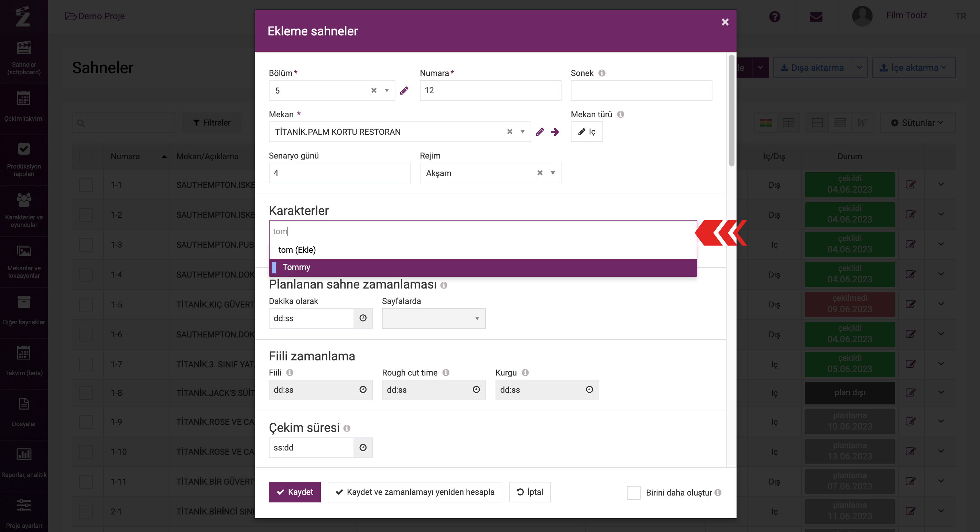Screen dimensions: 980x532
Task: Select Tommy from the character suggestions
Action: pos(483,268)
